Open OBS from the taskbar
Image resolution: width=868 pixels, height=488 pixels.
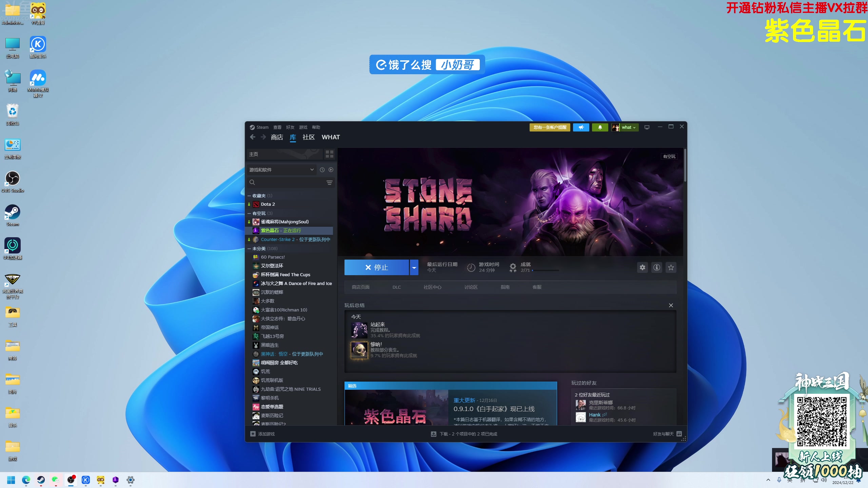71,480
